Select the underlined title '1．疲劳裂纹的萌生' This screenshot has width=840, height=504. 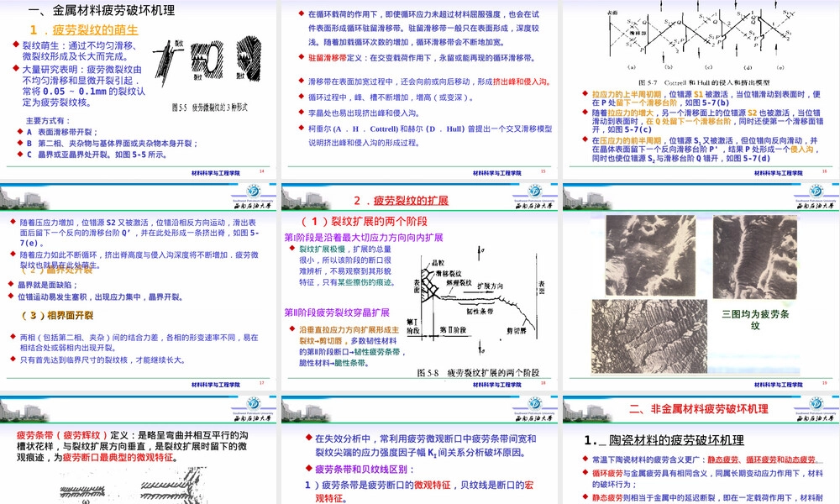pos(84,30)
